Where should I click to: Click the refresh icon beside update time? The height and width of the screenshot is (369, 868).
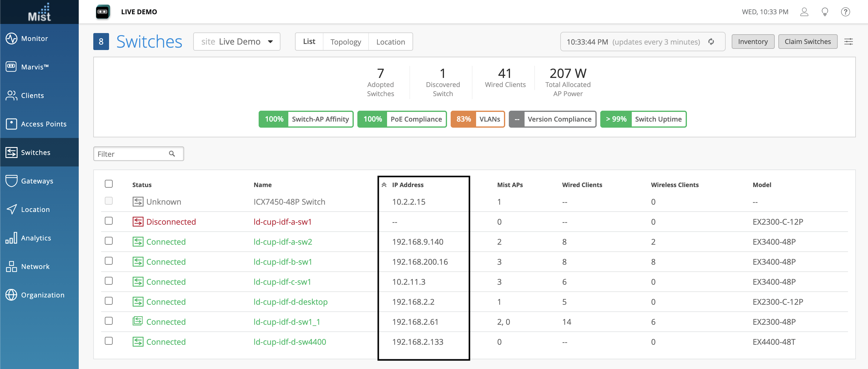coord(711,42)
